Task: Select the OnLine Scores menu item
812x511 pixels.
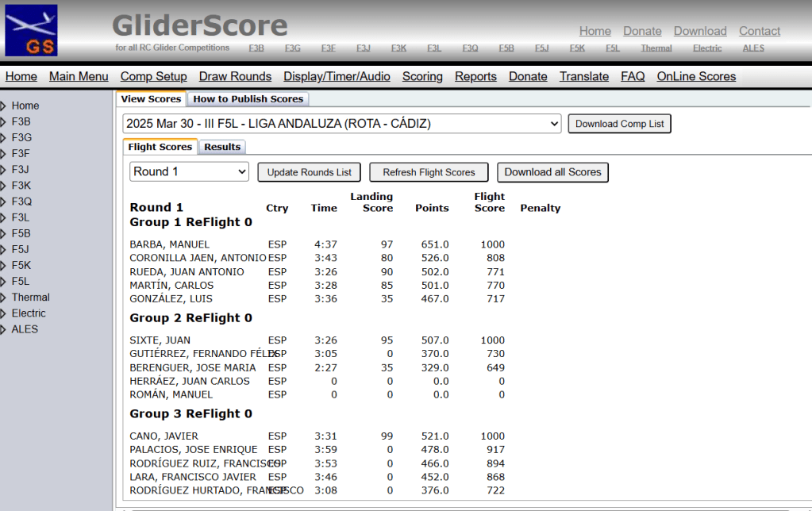Action: (696, 77)
